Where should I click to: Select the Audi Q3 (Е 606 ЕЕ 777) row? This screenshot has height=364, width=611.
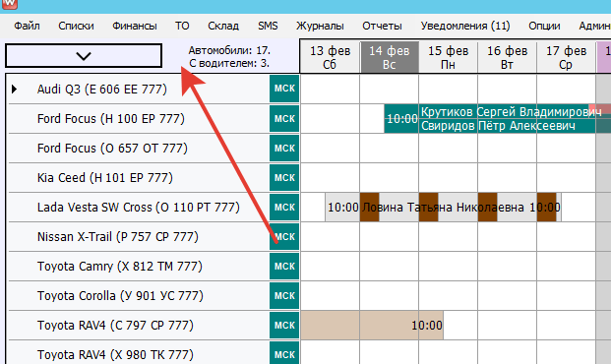point(139,90)
